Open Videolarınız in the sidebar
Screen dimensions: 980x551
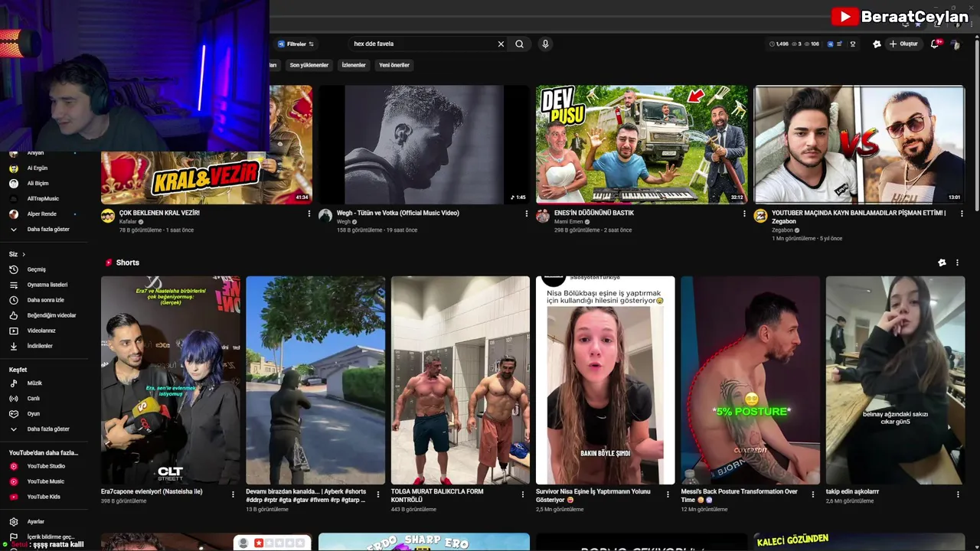(x=41, y=331)
